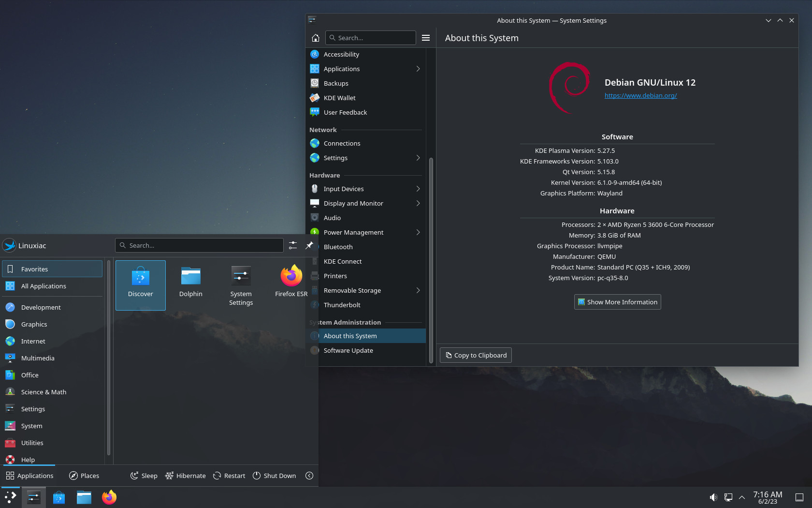
Task: Open Backups settings
Action: (366, 83)
